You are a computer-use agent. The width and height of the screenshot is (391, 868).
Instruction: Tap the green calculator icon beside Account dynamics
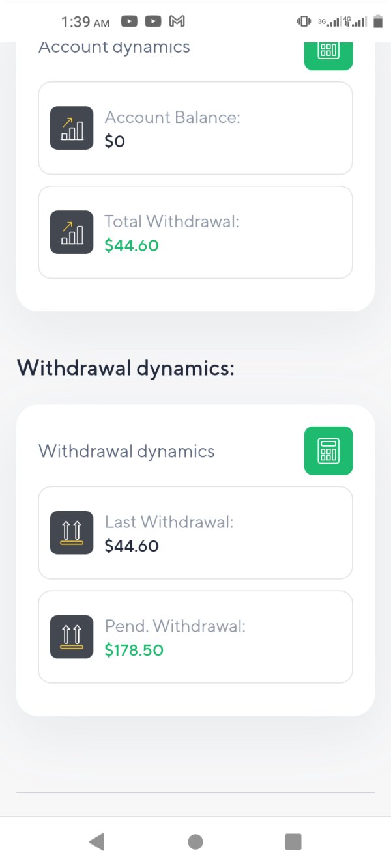click(x=328, y=53)
